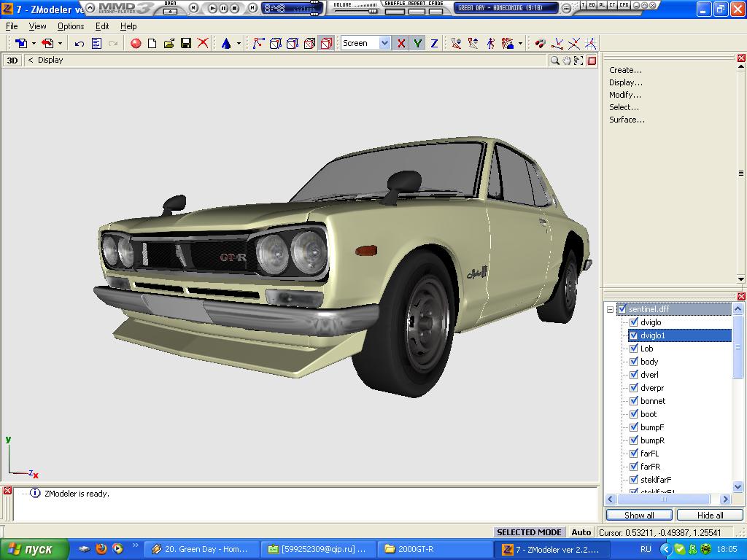Open the viewport Display menu
The image size is (747, 560).
[x=50, y=60]
